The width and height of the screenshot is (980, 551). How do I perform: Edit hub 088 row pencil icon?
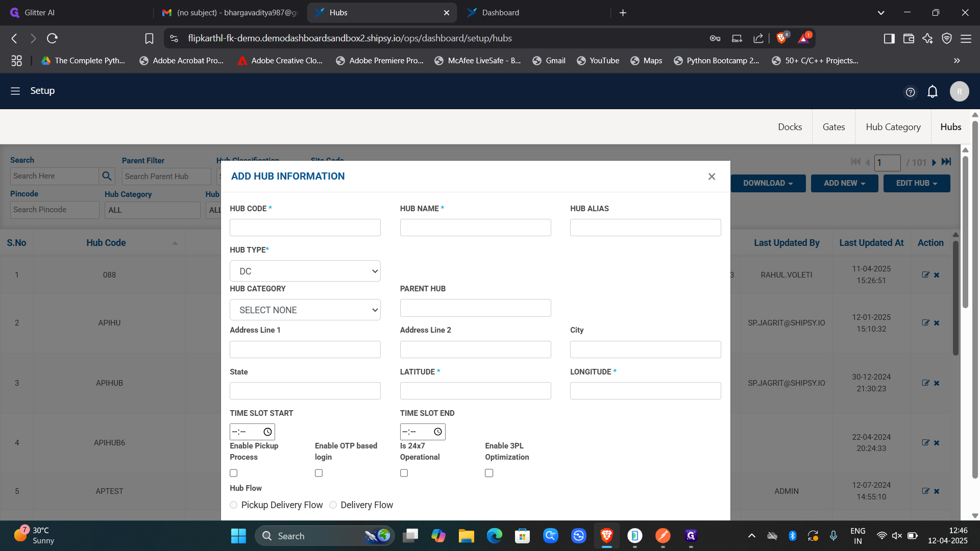(x=925, y=274)
